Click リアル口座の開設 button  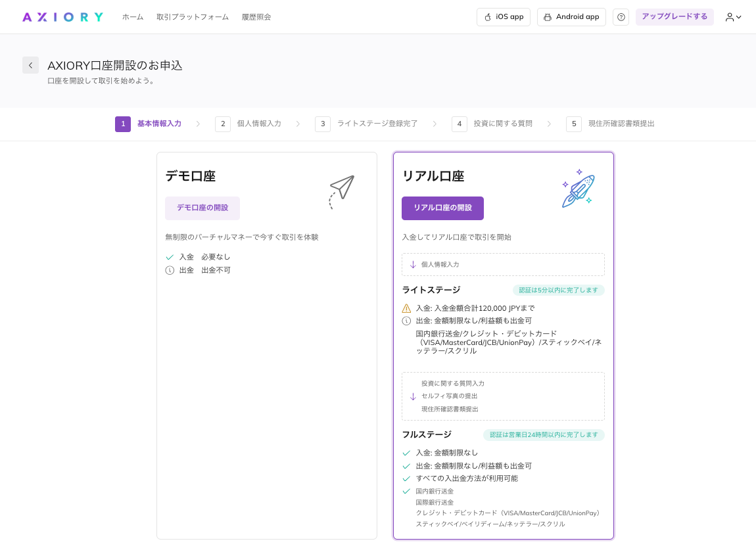click(x=442, y=208)
